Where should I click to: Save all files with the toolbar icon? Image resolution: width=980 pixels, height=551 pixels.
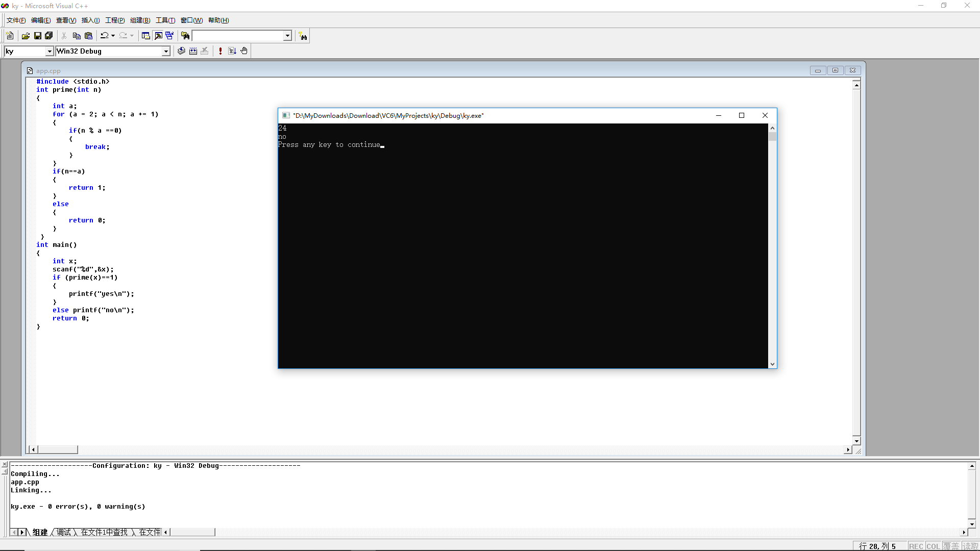pos(49,36)
